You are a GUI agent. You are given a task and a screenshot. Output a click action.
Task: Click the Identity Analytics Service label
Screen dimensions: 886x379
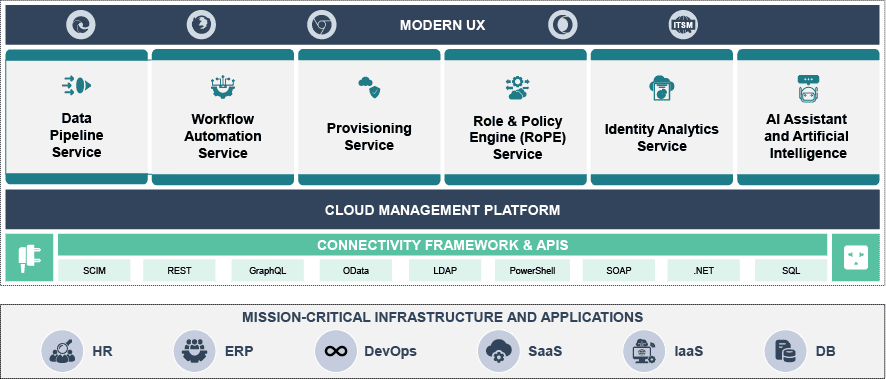coord(662,137)
